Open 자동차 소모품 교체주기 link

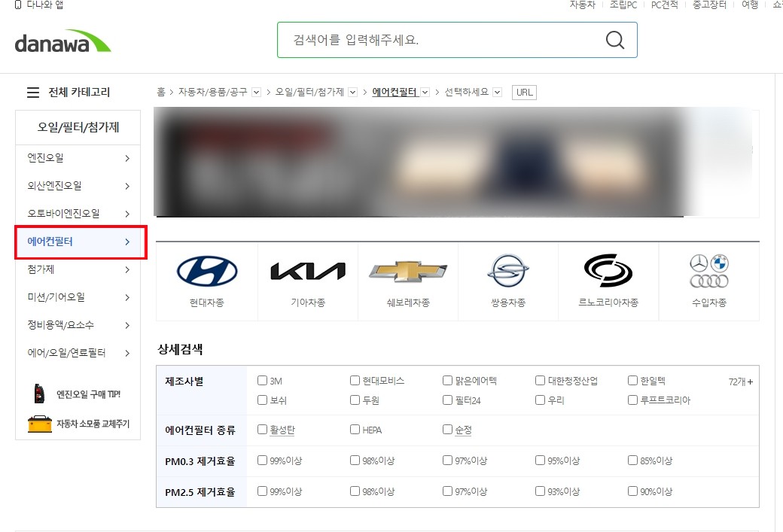[93, 424]
